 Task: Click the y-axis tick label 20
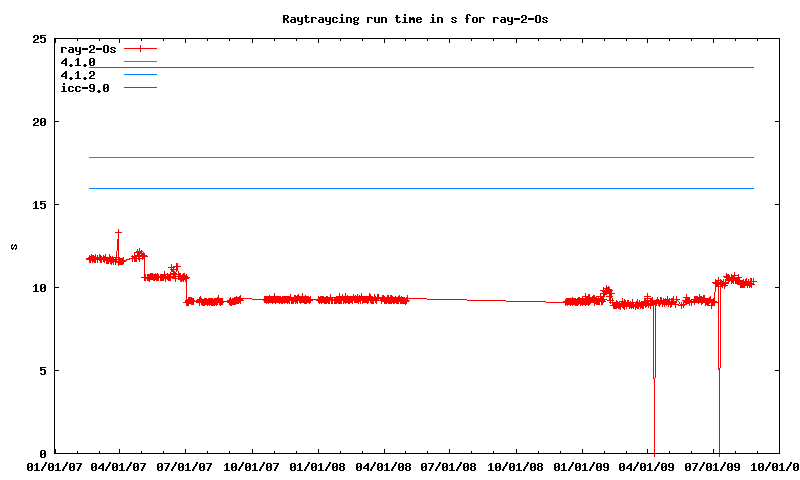tap(38, 122)
